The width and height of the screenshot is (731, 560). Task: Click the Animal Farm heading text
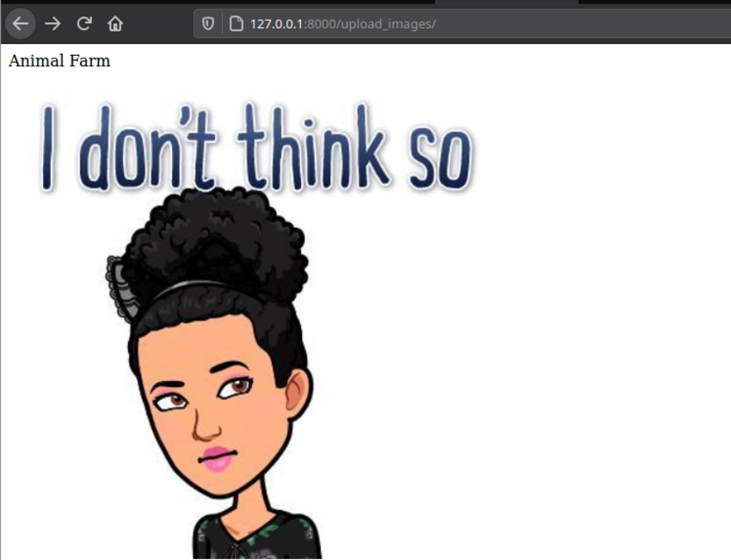tap(59, 61)
